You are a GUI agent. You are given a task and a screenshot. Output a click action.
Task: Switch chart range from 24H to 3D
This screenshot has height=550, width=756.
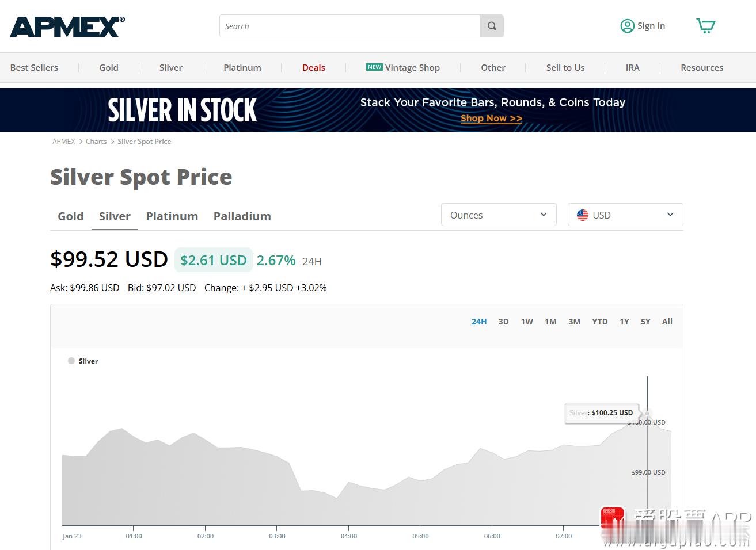click(503, 322)
